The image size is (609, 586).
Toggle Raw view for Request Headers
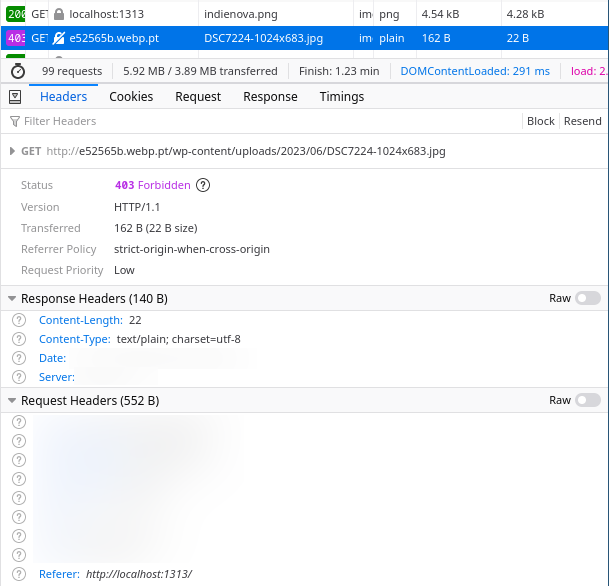[588, 400]
